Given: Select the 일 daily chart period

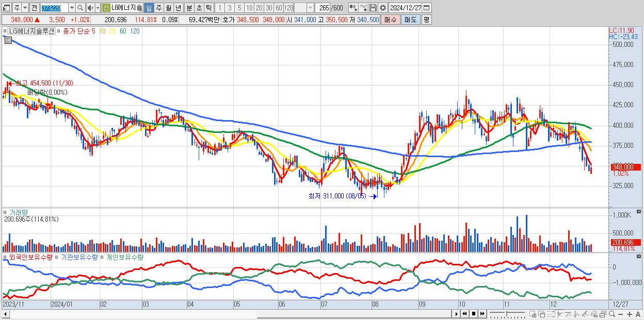Looking at the screenshot, I should click(x=149, y=8).
